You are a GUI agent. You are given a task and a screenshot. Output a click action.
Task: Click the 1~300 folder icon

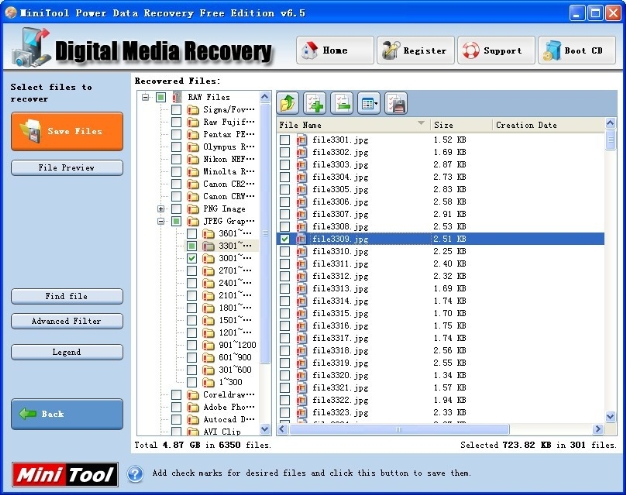click(x=208, y=382)
